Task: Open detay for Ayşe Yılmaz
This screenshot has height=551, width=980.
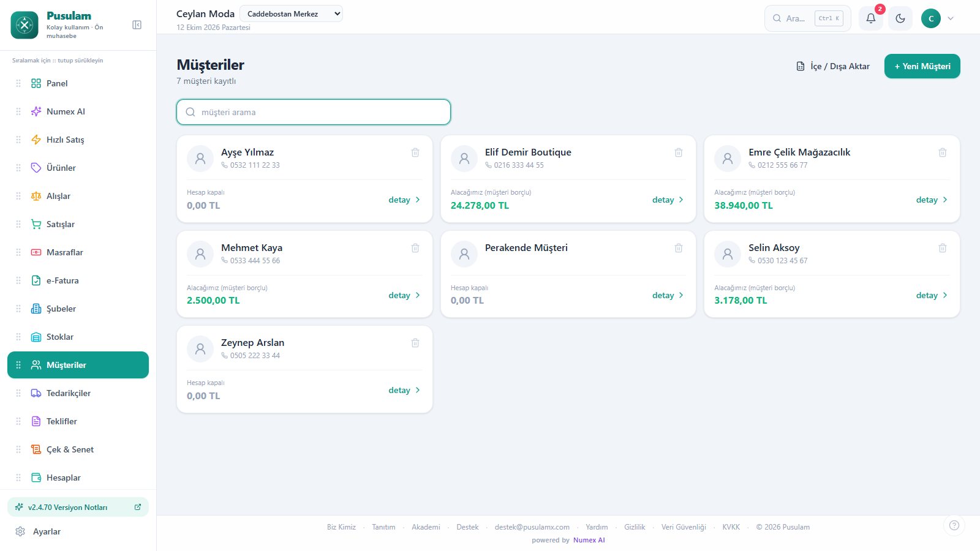Action: (405, 200)
